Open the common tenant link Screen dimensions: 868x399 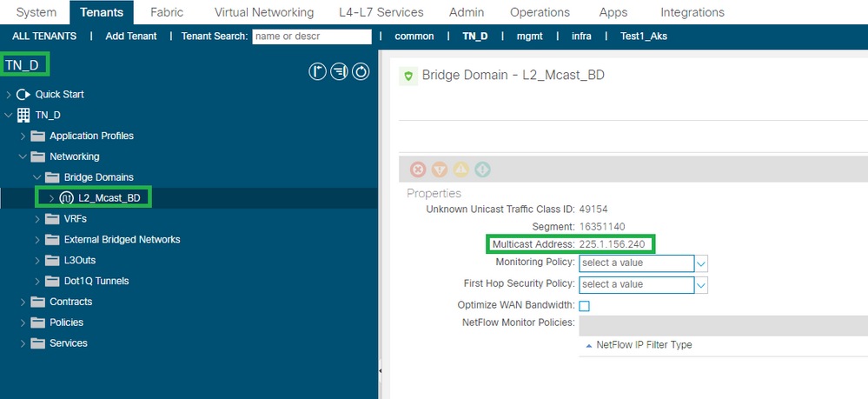(x=414, y=36)
